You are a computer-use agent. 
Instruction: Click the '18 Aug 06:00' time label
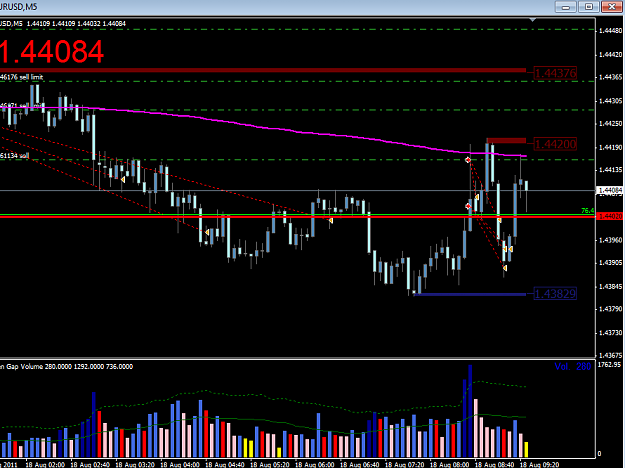314,464
